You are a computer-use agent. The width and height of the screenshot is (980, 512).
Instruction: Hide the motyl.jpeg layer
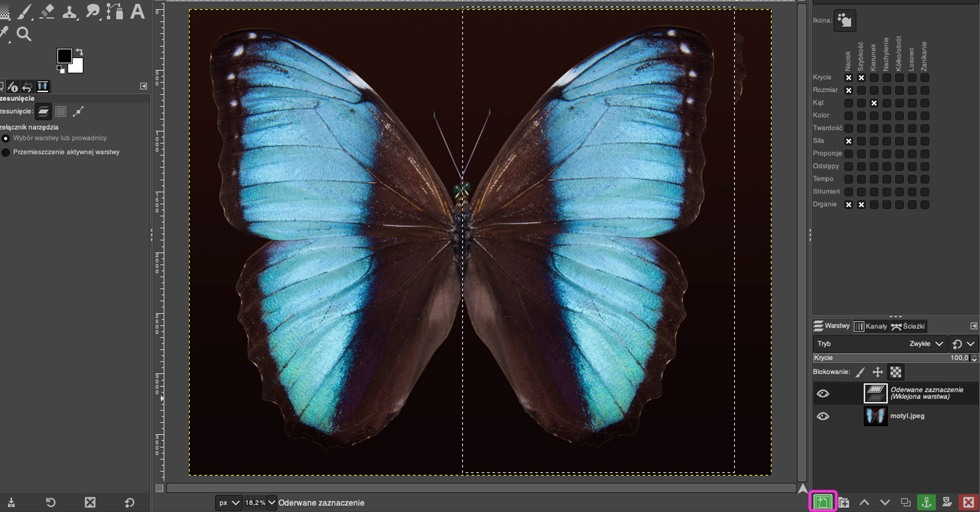(822, 416)
